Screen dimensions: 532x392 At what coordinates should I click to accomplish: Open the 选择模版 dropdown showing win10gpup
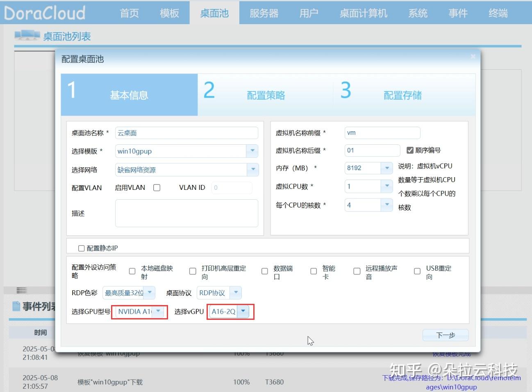[252, 151]
